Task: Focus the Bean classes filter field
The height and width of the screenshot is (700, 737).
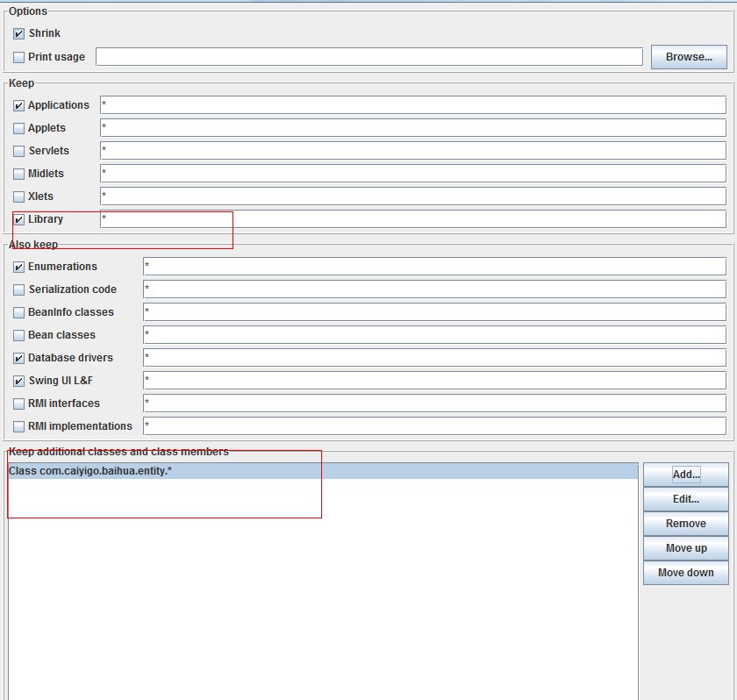Action: (435, 334)
